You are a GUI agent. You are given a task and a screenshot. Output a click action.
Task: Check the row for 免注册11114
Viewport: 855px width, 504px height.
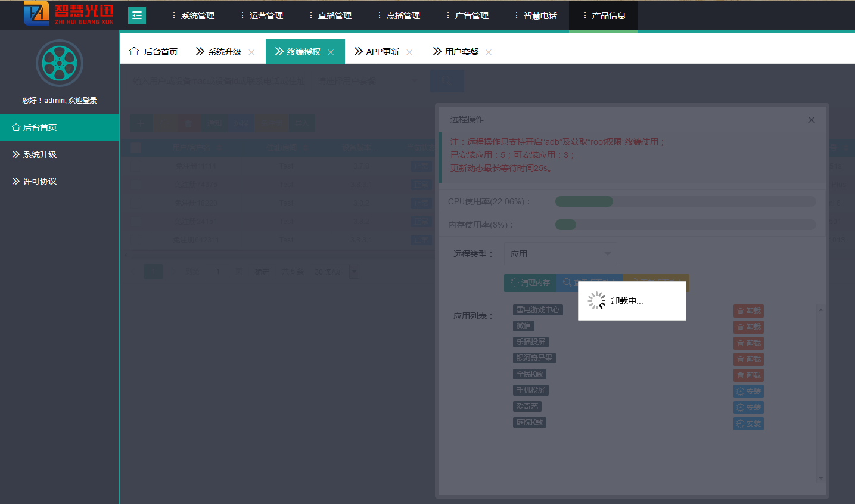tap(136, 166)
